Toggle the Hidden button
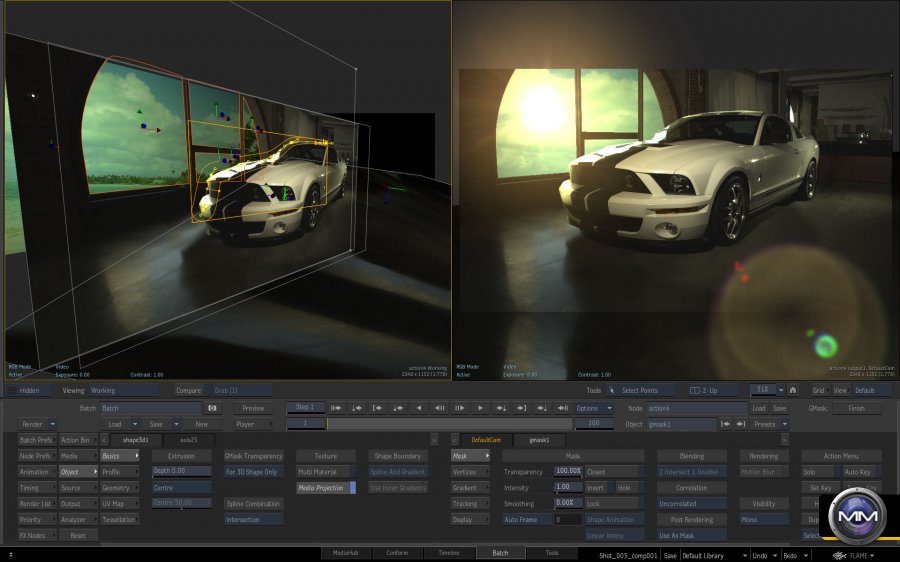Screen dimensions: 900x562 point(30,390)
